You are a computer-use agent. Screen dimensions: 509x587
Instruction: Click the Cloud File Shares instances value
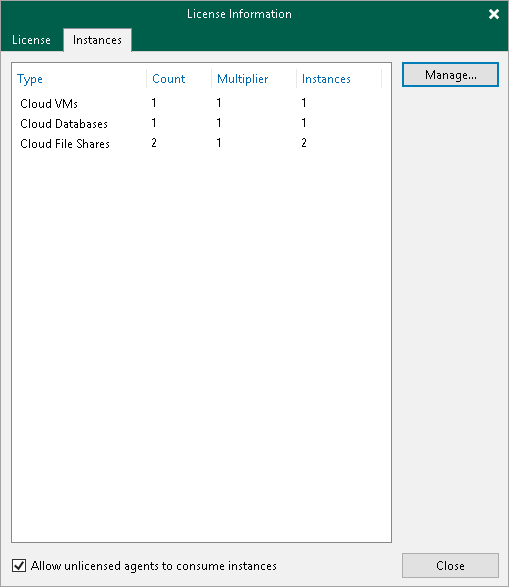coord(304,143)
